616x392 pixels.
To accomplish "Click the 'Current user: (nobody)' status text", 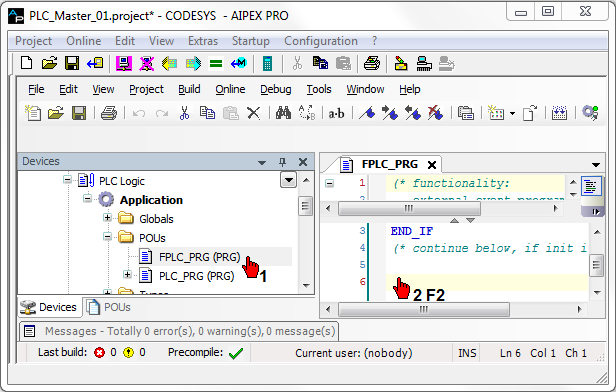I will click(354, 353).
